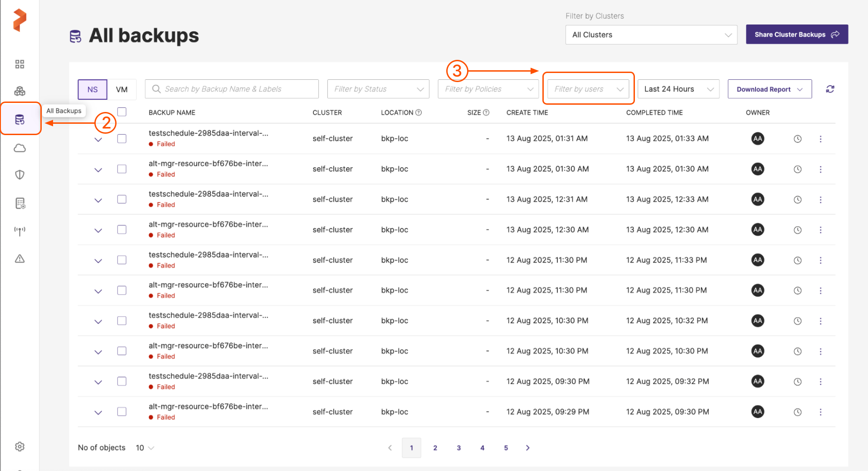Tick the checkbox on the last backup row
The image size is (868, 471).
[122, 412]
